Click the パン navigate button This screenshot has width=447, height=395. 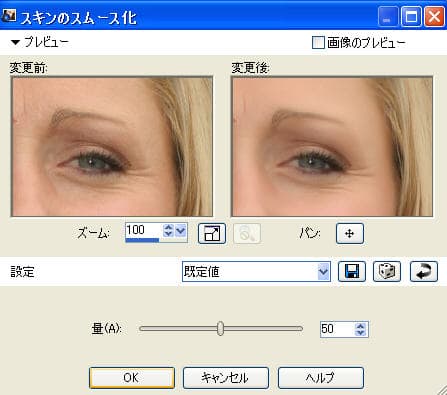pos(350,233)
